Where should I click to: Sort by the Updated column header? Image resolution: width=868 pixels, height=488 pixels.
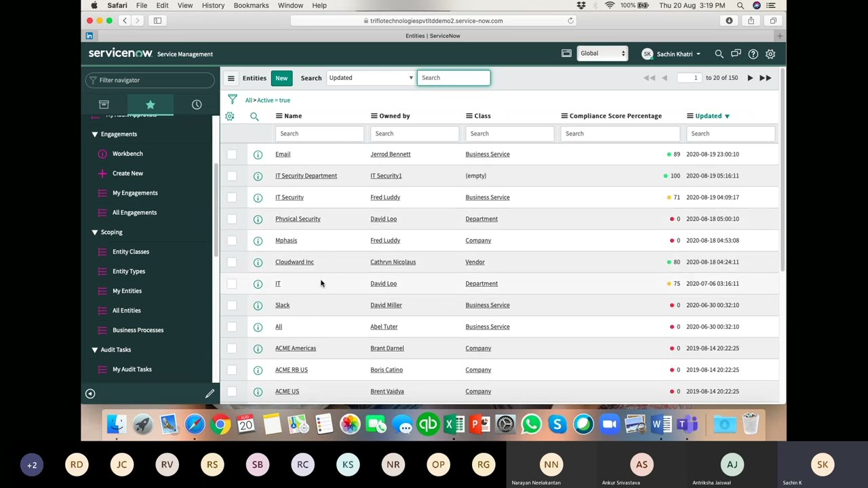point(708,116)
